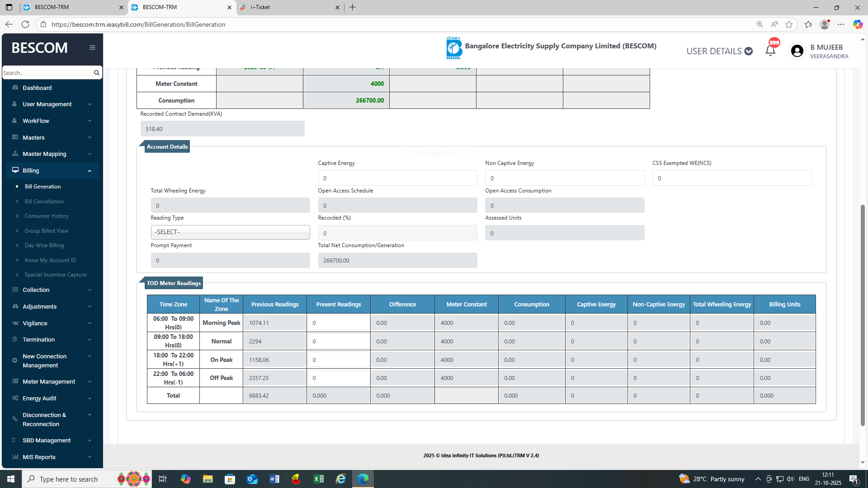Open the Special Incentive Capture link

[x=55, y=275]
